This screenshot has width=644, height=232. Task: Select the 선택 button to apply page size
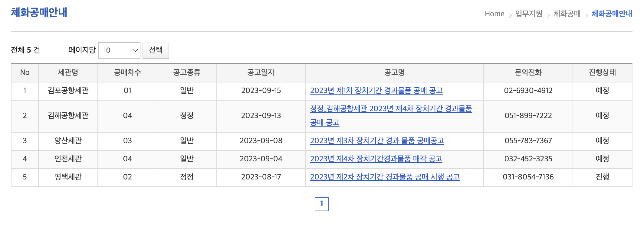(x=156, y=50)
